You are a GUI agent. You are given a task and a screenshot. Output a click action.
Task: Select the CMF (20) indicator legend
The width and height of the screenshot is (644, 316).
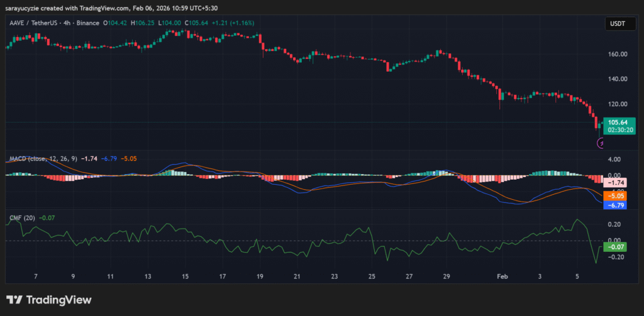pyautogui.click(x=22, y=217)
